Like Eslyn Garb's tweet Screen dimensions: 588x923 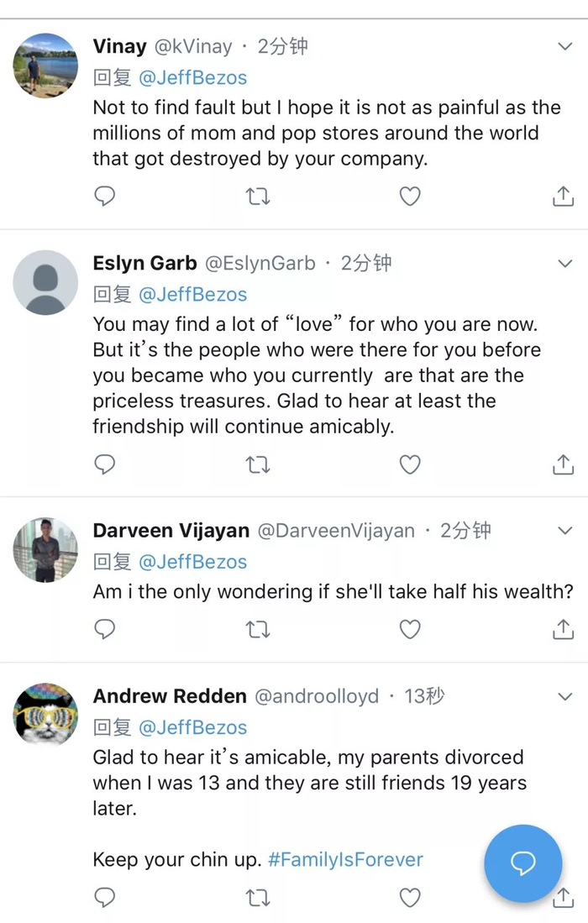point(409,464)
